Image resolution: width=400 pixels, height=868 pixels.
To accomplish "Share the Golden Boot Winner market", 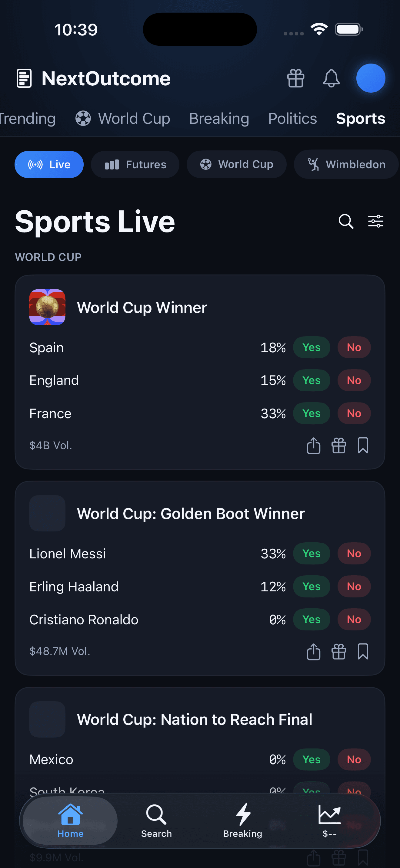I will coord(313,651).
